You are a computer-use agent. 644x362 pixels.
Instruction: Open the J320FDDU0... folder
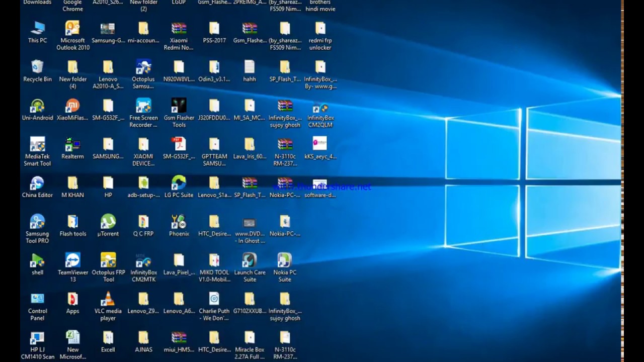pyautogui.click(x=214, y=110)
